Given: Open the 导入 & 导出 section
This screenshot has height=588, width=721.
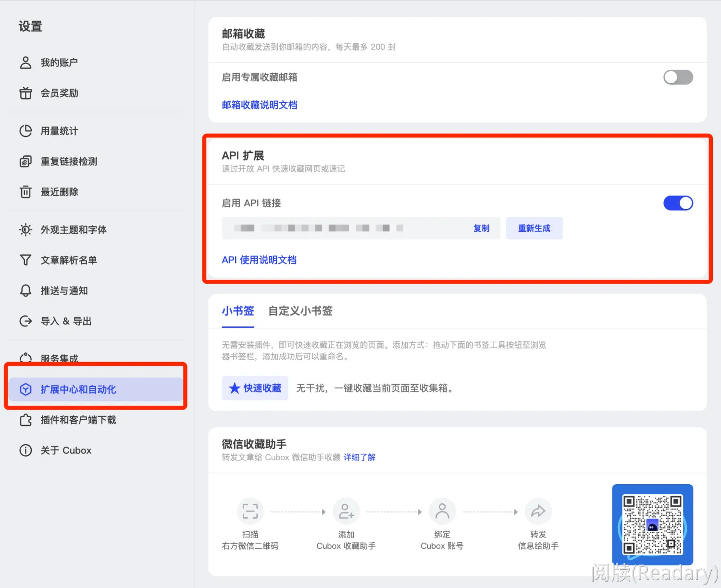Looking at the screenshot, I should coord(66,321).
